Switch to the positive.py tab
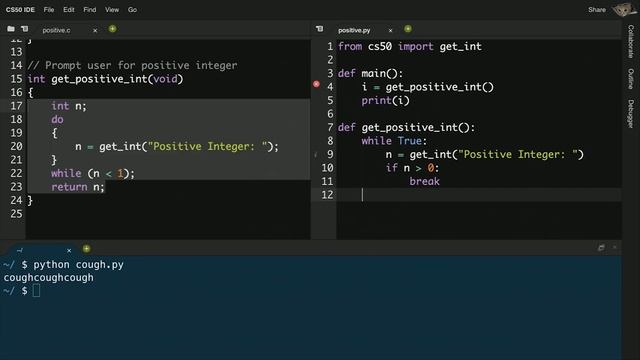The height and width of the screenshot is (360, 640). (354, 30)
